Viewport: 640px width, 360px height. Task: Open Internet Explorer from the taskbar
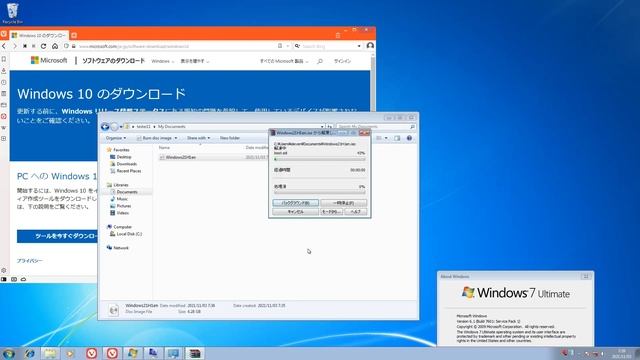[29, 353]
